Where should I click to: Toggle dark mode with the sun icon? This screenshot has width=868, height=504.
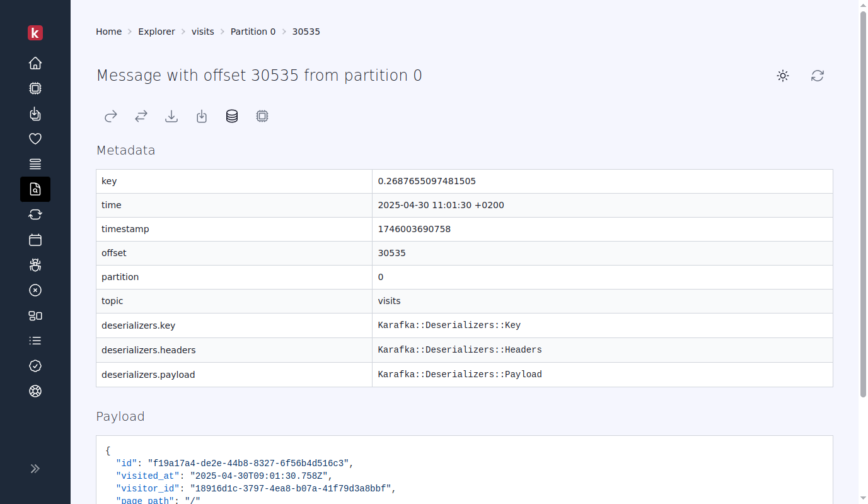click(782, 76)
